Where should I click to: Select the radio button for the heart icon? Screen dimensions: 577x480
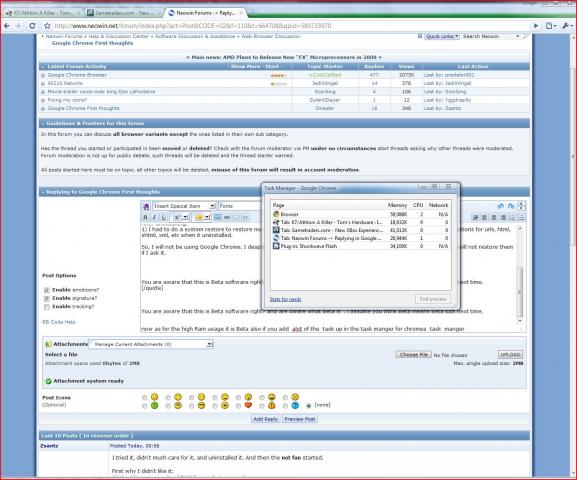(x=238, y=406)
